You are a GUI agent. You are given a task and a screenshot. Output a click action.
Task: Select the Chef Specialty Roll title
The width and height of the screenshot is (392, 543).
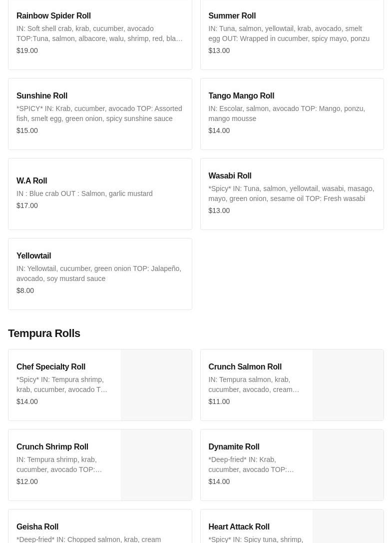click(x=51, y=367)
